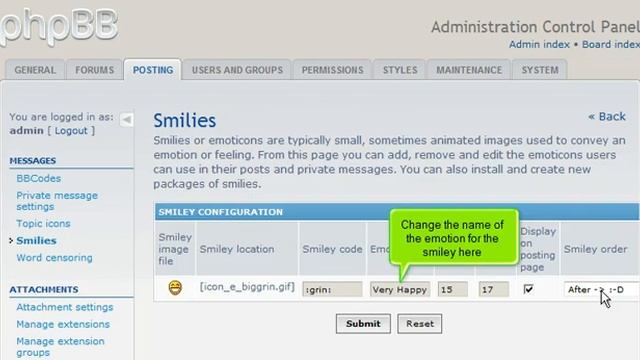Click the Smiley code column header
The width and height of the screenshot is (640, 360).
[332, 249]
